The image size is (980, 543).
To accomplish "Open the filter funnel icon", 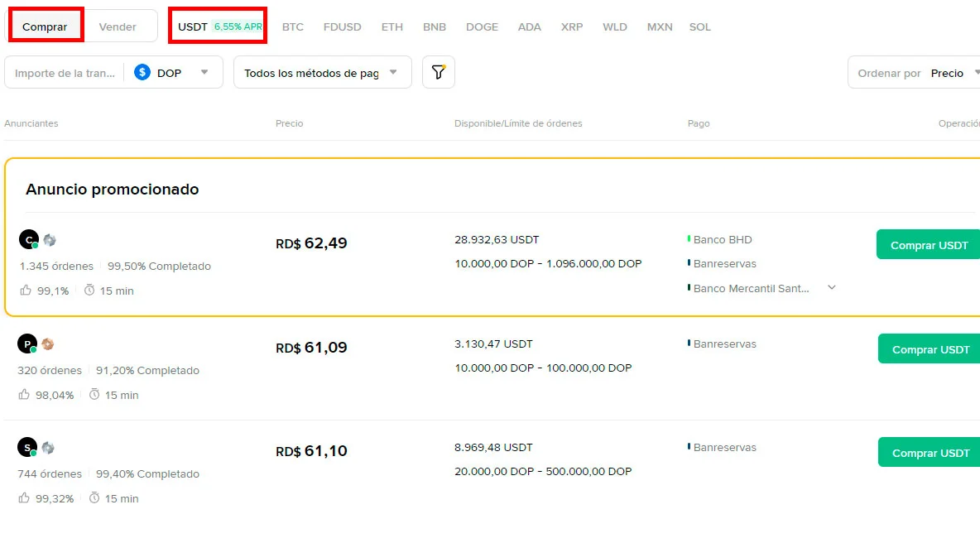I will 438,73.
